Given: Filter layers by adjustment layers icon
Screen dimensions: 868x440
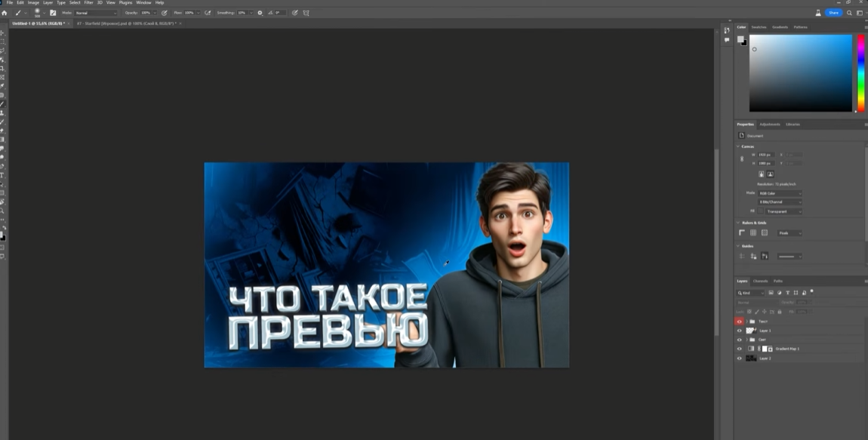Looking at the screenshot, I should click(x=780, y=293).
